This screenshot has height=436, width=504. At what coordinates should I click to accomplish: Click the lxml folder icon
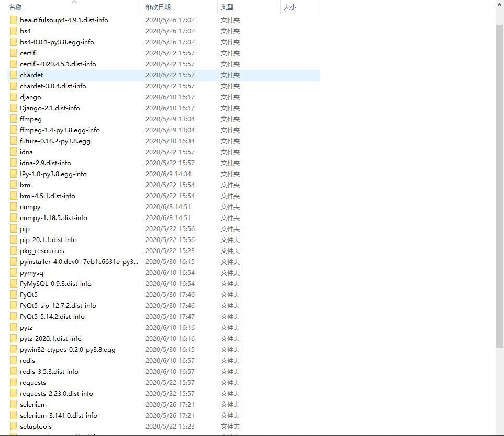14,185
